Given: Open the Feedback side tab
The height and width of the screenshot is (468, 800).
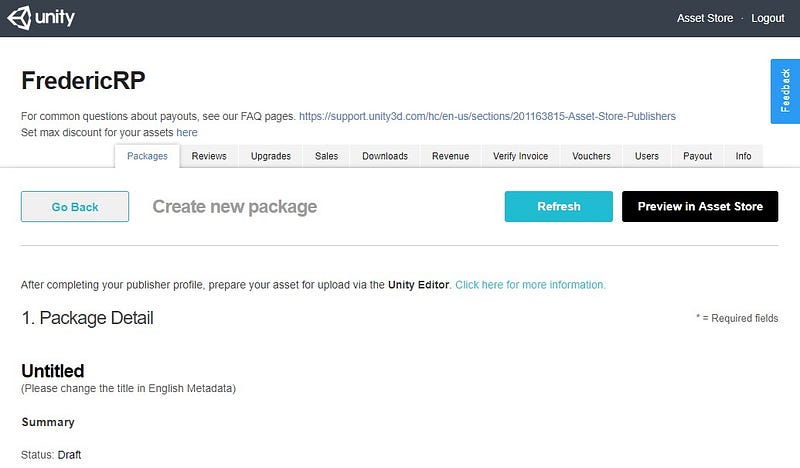Looking at the screenshot, I should pyautogui.click(x=785, y=91).
